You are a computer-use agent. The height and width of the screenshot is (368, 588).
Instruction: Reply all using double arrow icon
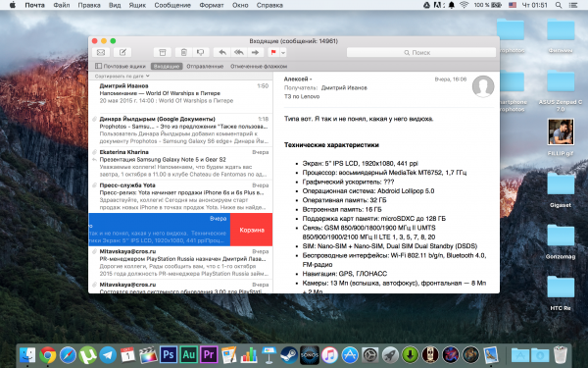pos(239,53)
